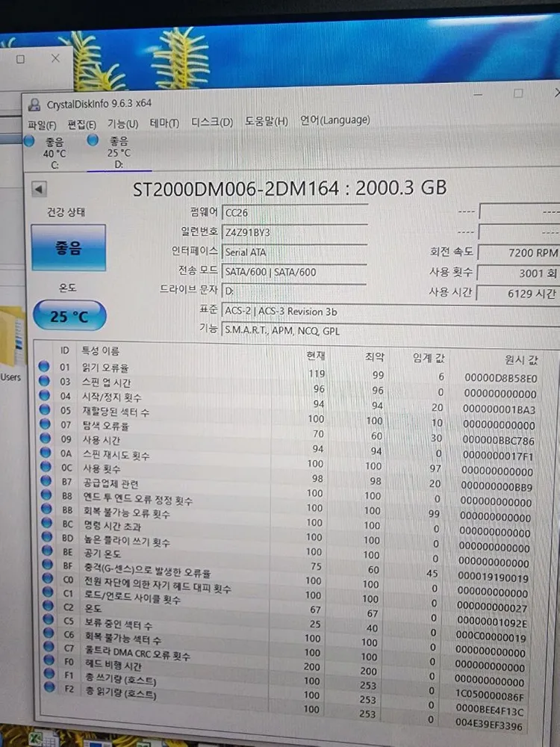Click the firmware field CC26
560x747 pixels.
click(x=294, y=212)
